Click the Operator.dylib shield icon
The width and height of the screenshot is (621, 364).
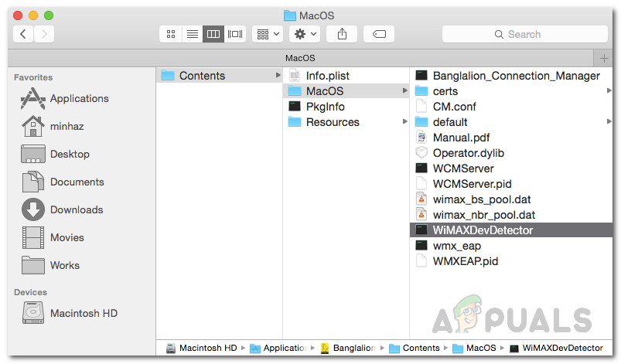click(x=421, y=153)
